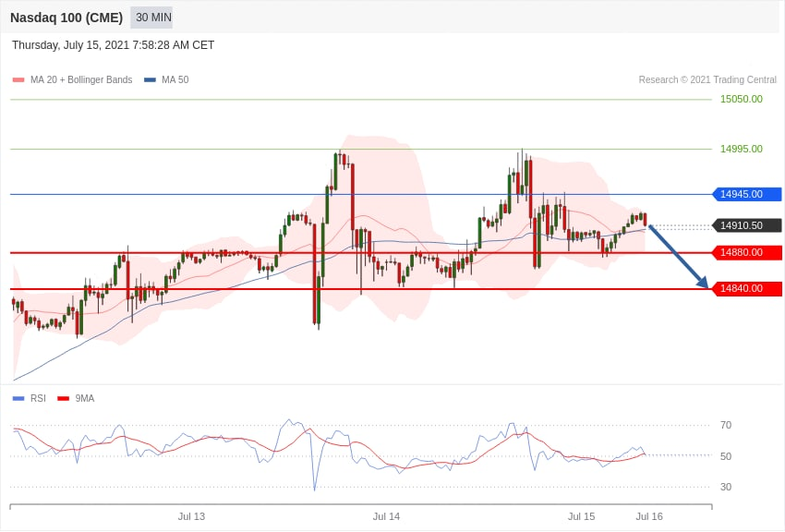Click the RSI 30 level label
This screenshot has width=785, height=532.
(x=725, y=487)
